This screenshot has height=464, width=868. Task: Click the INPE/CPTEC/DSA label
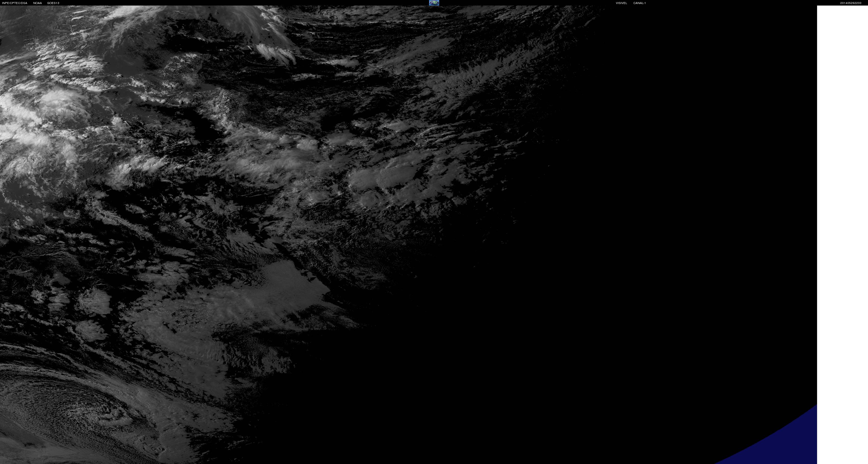pyautogui.click(x=14, y=3)
